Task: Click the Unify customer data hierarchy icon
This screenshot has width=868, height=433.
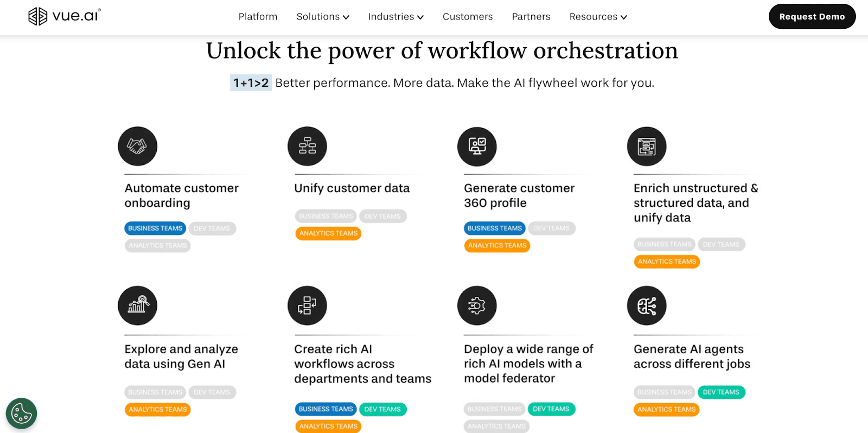Action: click(x=307, y=147)
